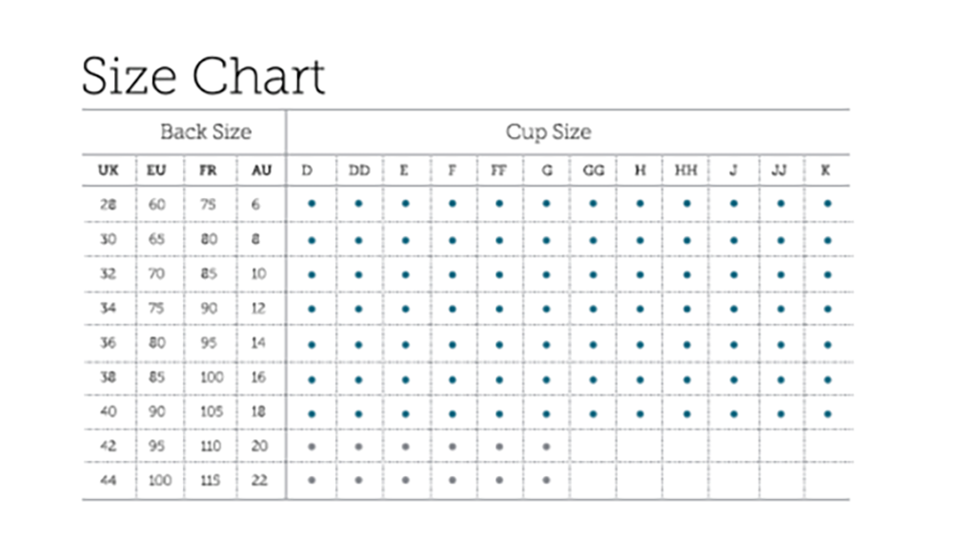
Task: Select the dot at UK 34, cup GG
Action: click(x=593, y=310)
